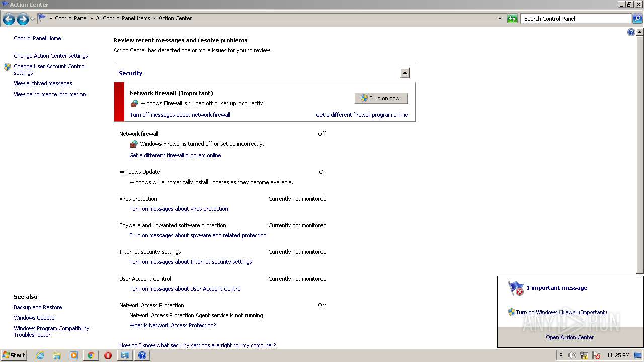Turn on messages about User Account Control
Screen dimensions: 644x362
point(186,289)
